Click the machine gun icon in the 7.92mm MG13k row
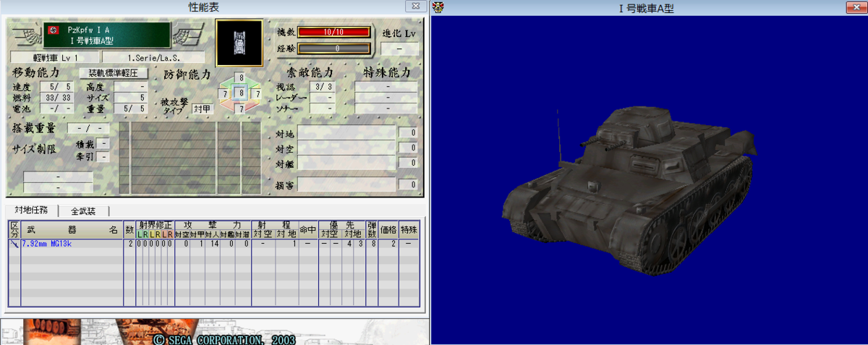Screen dimensions: 868x345 [14, 244]
